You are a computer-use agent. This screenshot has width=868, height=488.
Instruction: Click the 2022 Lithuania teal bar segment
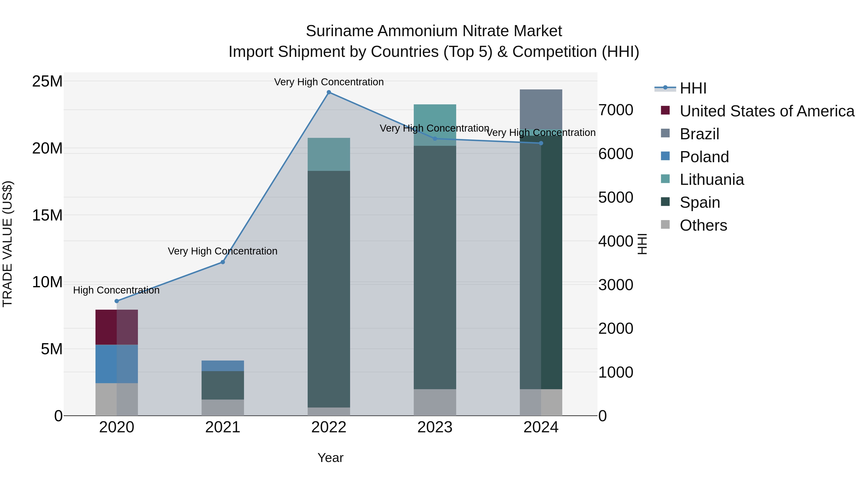329,154
